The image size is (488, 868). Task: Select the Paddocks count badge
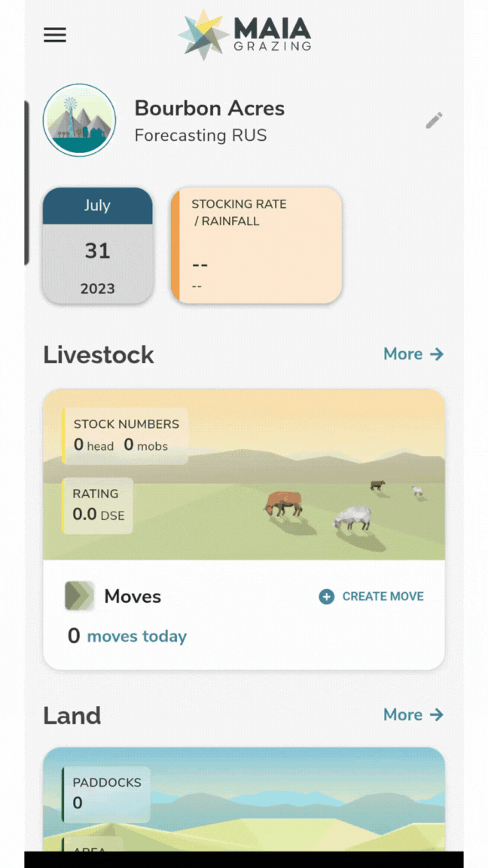point(106,793)
